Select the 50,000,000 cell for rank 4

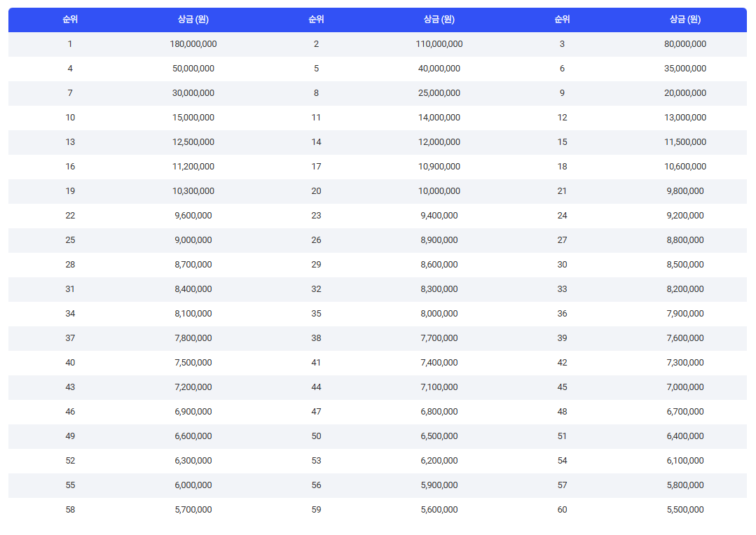tap(193, 69)
